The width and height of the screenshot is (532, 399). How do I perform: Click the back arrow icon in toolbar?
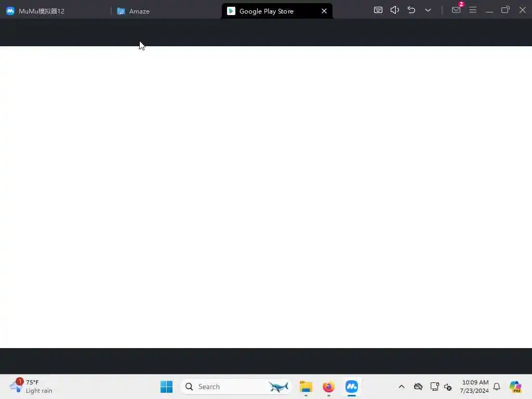(x=411, y=10)
